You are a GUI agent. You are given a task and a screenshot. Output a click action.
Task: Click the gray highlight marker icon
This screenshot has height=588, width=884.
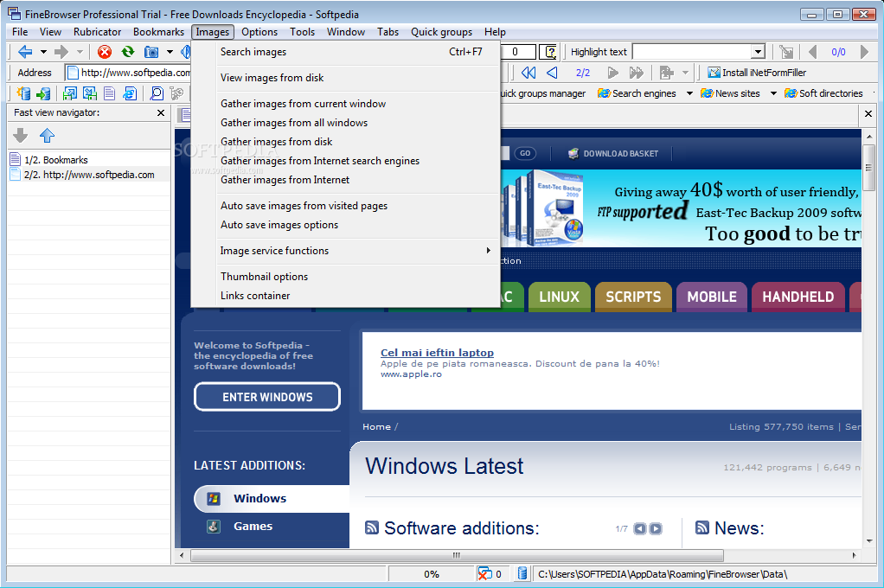pyautogui.click(x=786, y=53)
